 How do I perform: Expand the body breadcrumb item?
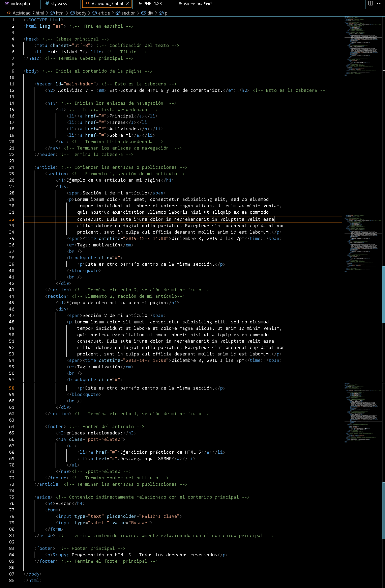tap(81, 13)
